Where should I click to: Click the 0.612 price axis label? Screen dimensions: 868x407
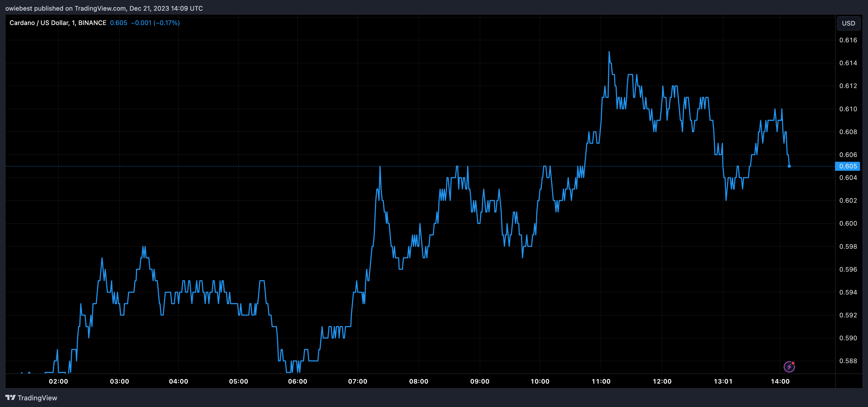pyautogui.click(x=848, y=86)
